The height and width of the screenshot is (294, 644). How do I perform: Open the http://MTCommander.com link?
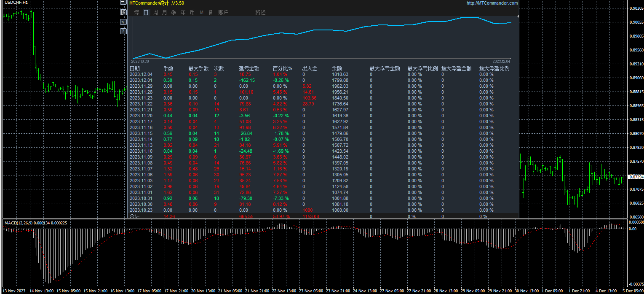click(492, 3)
